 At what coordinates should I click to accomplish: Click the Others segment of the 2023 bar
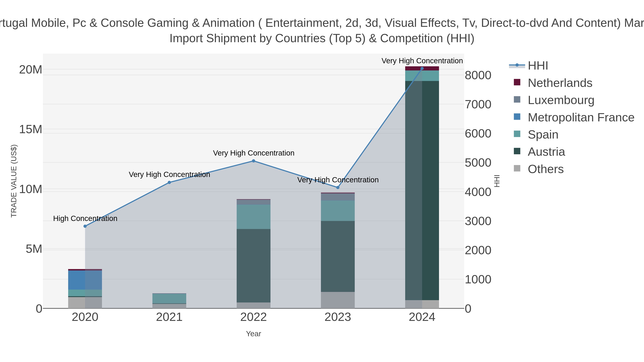[338, 300]
